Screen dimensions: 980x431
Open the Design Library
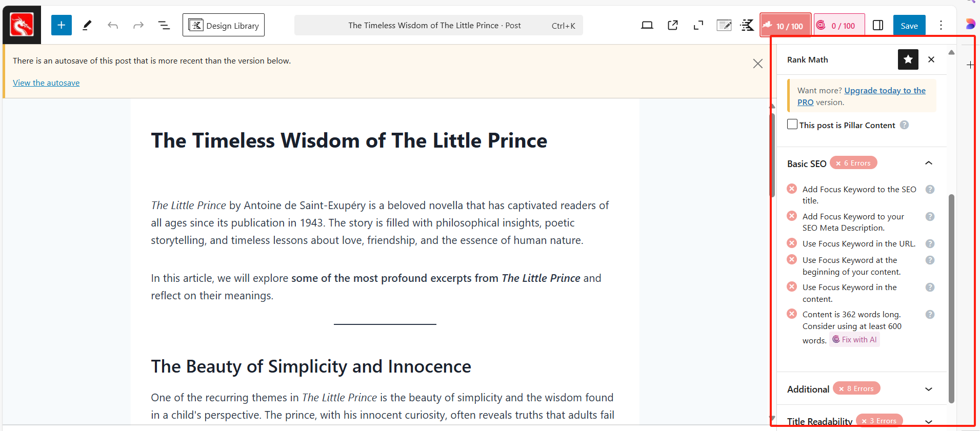pos(224,25)
